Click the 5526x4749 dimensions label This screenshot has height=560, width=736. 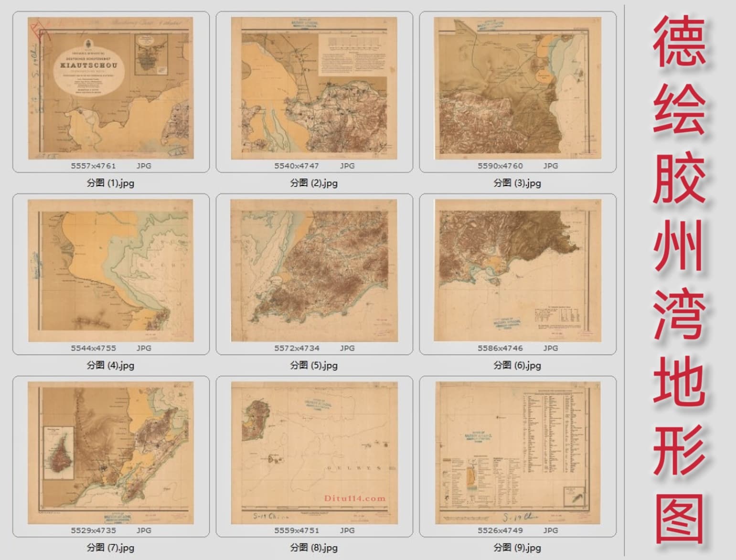tap(500, 530)
